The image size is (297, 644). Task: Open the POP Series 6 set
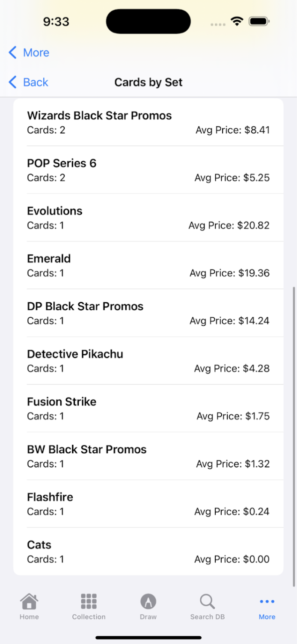coord(148,170)
